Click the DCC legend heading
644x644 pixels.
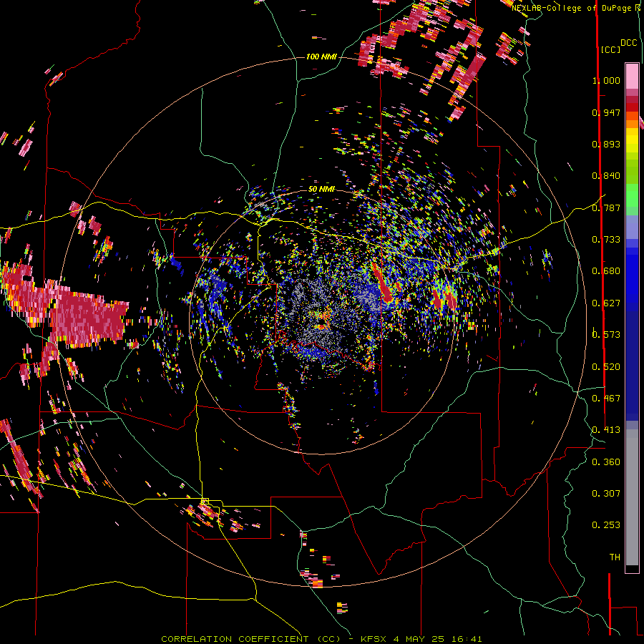(x=629, y=43)
